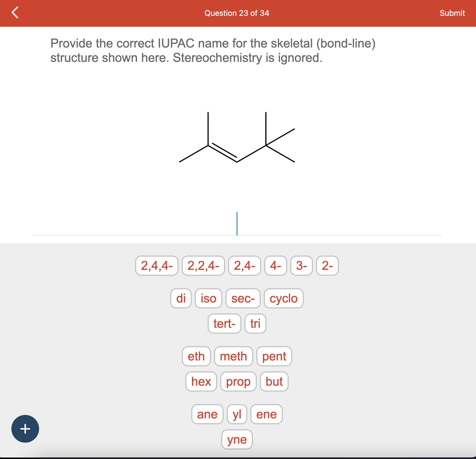Select the "iso" prefix tile
This screenshot has width=476, height=459.
[208, 298]
